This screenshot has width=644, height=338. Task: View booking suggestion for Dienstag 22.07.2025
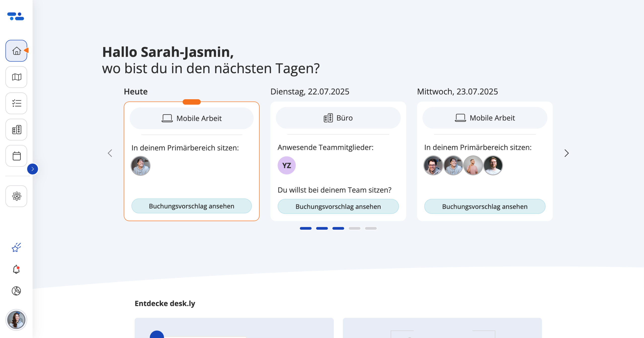(x=338, y=207)
